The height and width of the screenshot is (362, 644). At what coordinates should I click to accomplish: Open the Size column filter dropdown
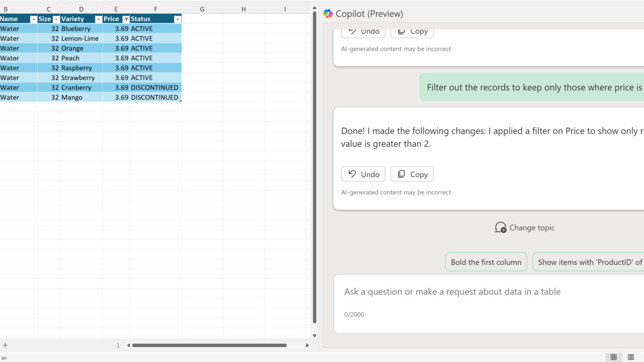click(56, 19)
